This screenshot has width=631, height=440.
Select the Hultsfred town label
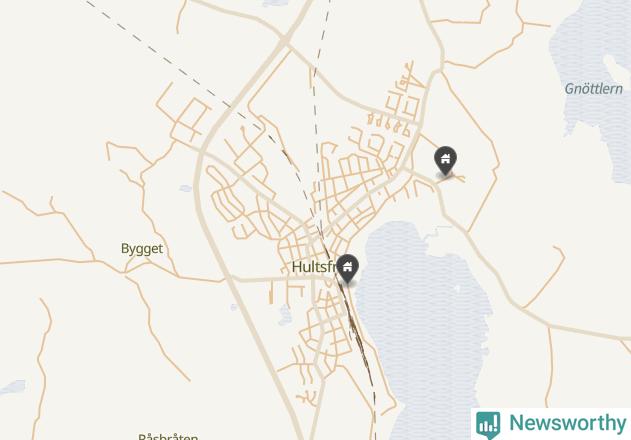pyautogui.click(x=313, y=266)
